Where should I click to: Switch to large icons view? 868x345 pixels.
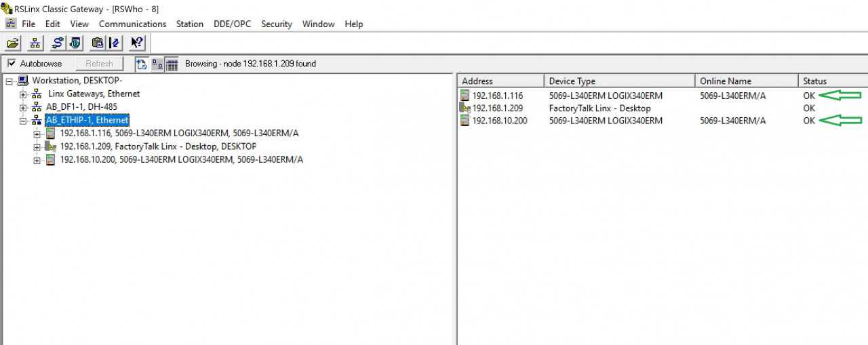pyautogui.click(x=142, y=64)
